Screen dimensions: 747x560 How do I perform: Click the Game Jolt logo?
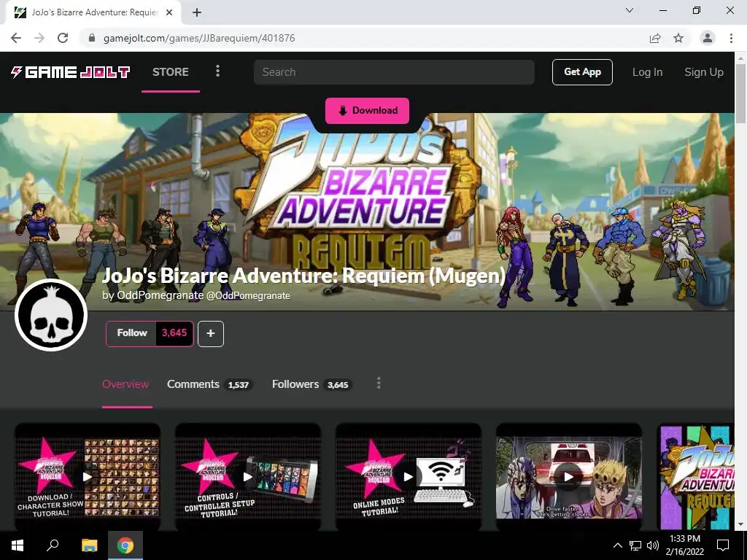(71, 72)
